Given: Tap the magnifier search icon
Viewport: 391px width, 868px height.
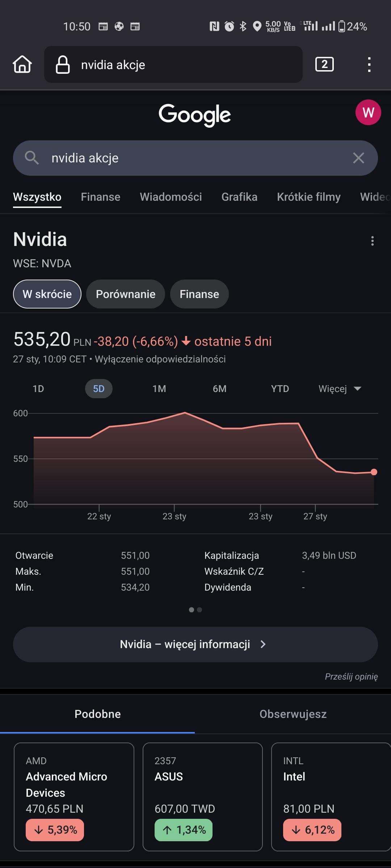Looking at the screenshot, I should click(31, 158).
